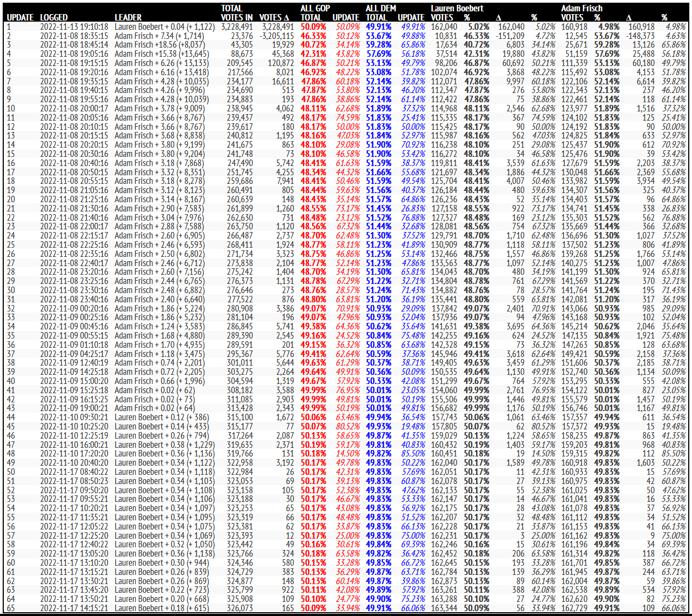The image size is (692, 616).
Task: Click leader cell Adam Frisch + 6.26 (+ 13,133)
Action: pyautogui.click(x=162, y=63)
